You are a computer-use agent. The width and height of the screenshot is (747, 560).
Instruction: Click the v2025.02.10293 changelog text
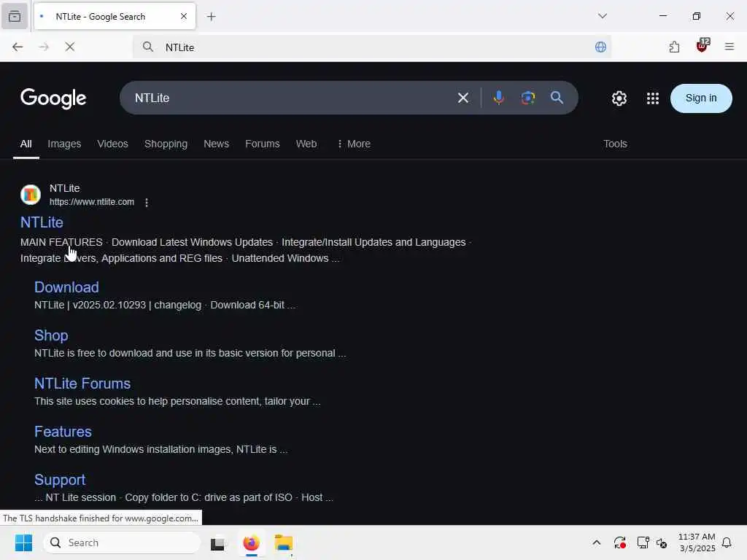click(137, 305)
